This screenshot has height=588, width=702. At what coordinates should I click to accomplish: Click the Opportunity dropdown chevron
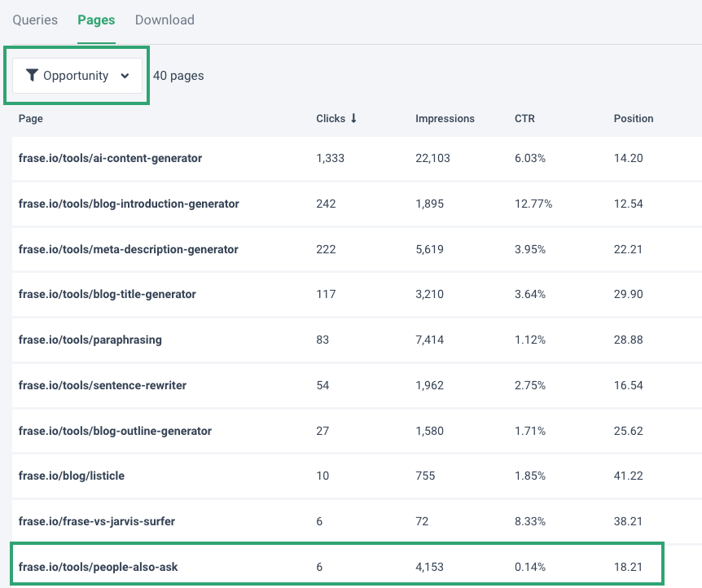coord(125,76)
